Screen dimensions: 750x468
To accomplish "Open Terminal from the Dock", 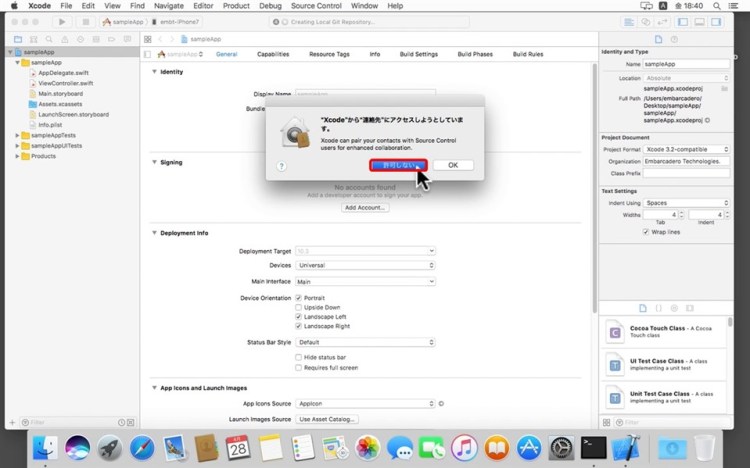I will 594,448.
